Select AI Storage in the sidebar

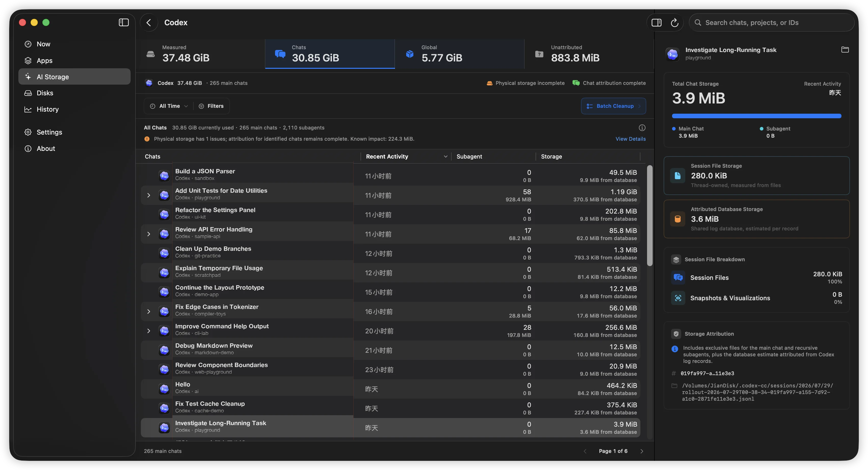pos(74,77)
